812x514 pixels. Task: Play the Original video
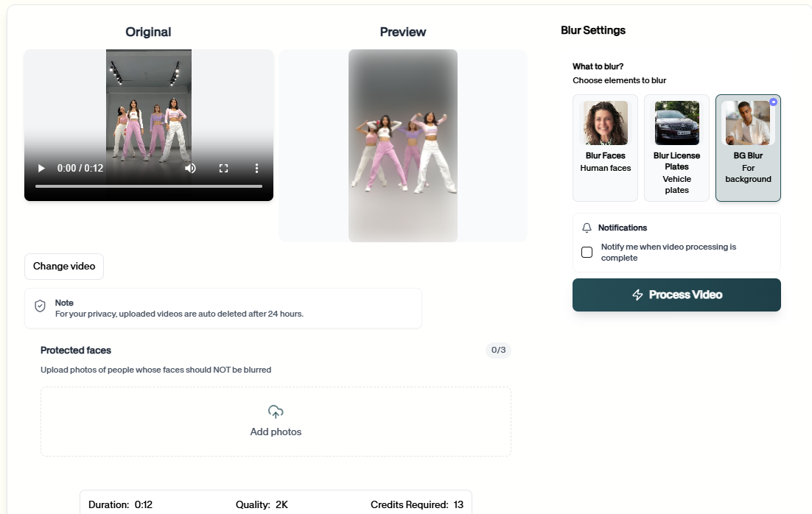click(41, 168)
